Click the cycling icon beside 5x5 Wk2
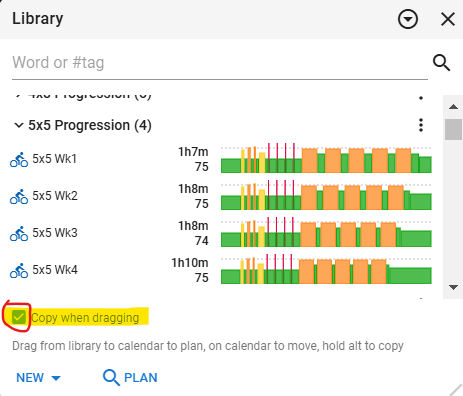This screenshot has width=463, height=396. click(19, 196)
